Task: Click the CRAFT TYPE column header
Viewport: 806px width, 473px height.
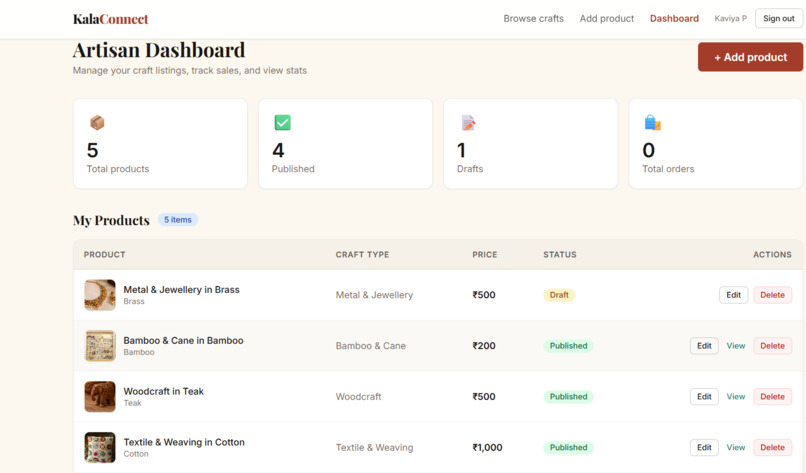Action: tap(362, 254)
